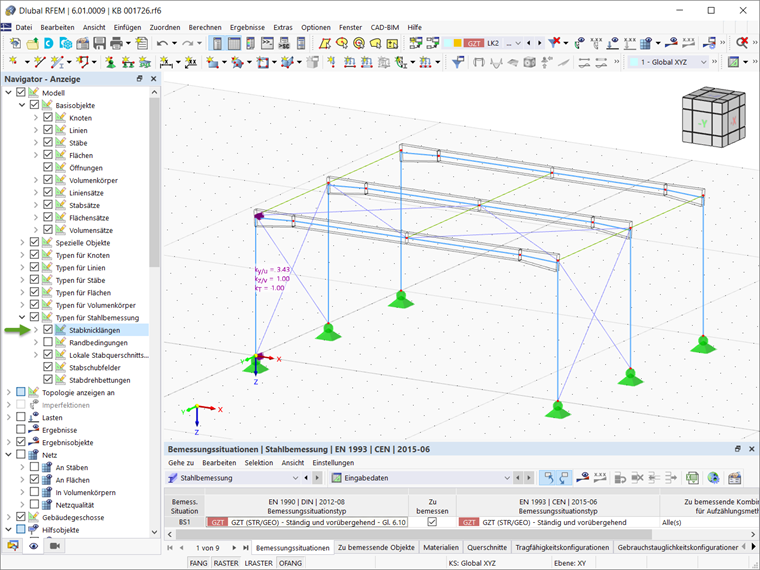
Task: Click the results eye icon in table toolbar
Action: [x=582, y=478]
